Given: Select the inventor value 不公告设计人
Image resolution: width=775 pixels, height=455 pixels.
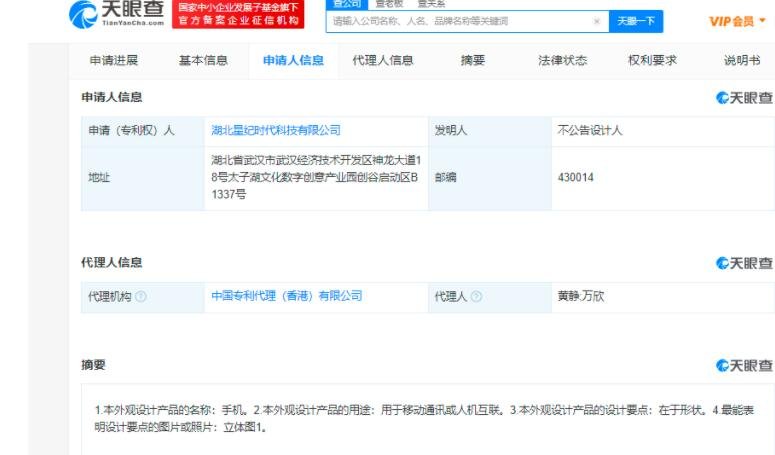Looking at the screenshot, I should [590, 130].
